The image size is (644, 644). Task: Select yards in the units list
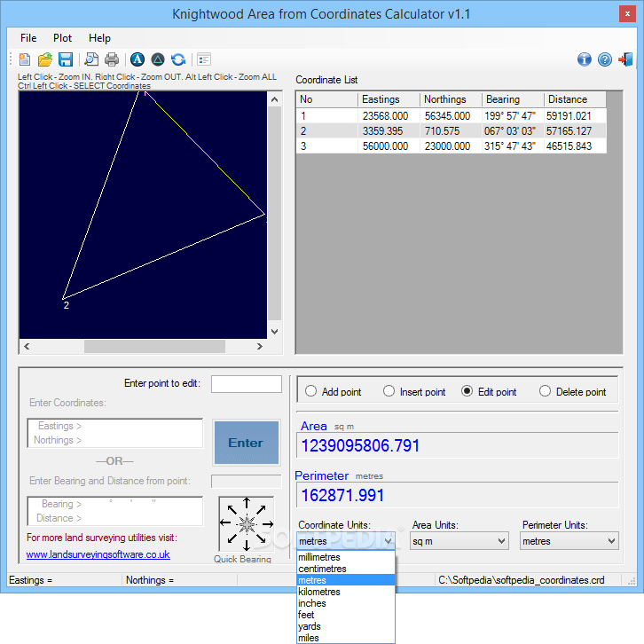(x=345, y=626)
